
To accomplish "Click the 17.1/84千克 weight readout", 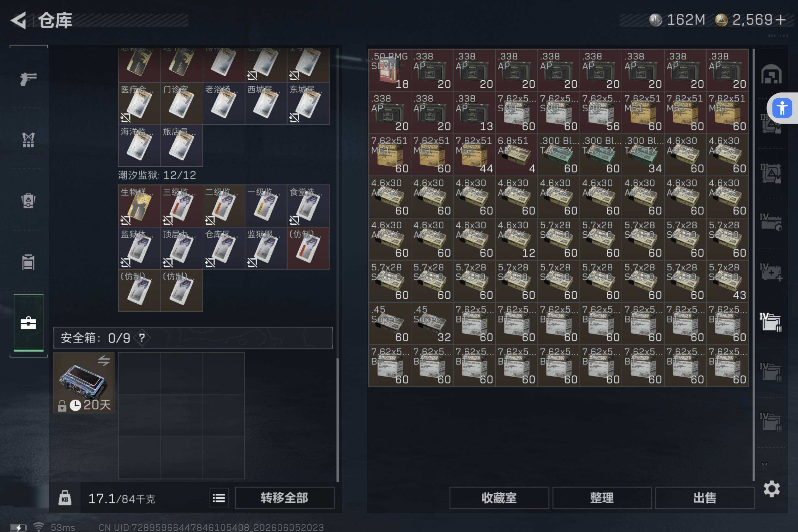I will (121, 498).
